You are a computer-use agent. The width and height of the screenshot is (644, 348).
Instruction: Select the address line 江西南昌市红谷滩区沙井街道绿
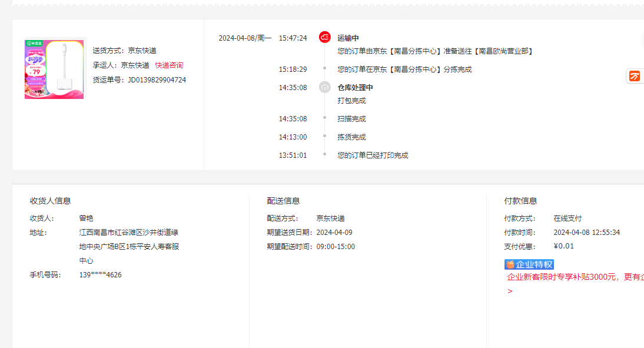coord(129,233)
